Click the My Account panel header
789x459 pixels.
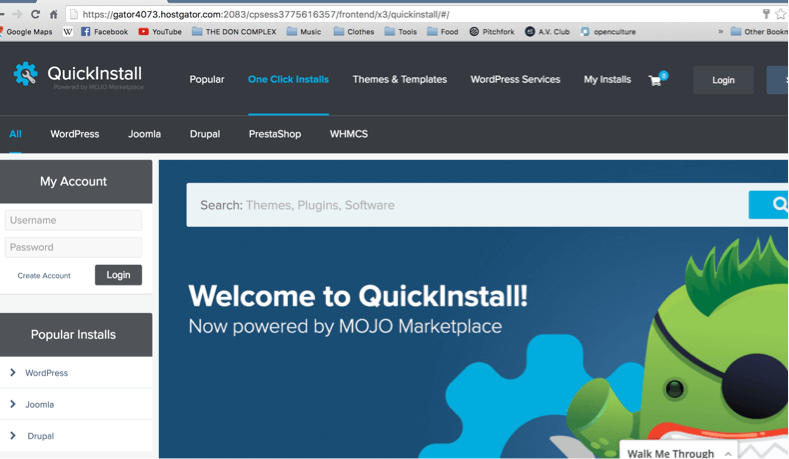point(76,182)
